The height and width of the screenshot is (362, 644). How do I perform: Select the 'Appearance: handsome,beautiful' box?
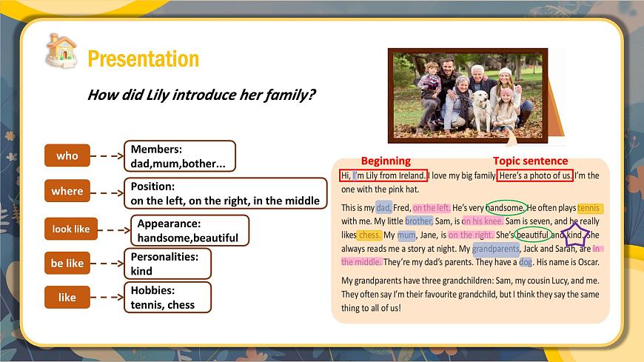click(189, 230)
